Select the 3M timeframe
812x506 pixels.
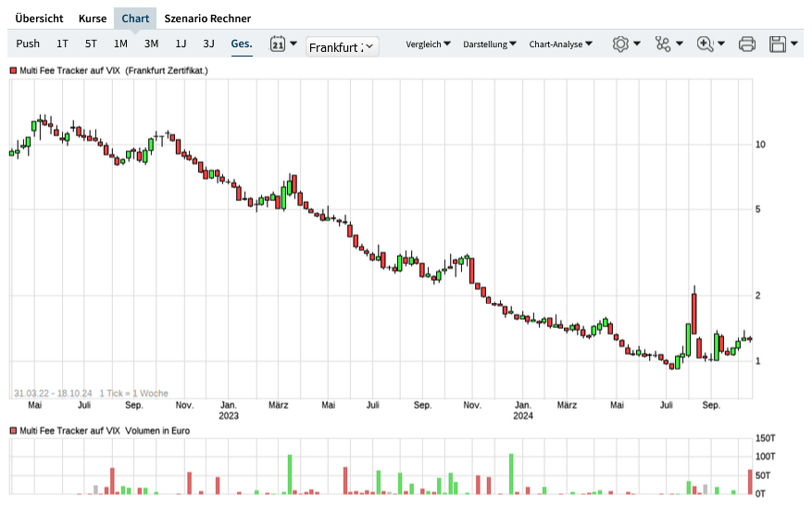(x=151, y=44)
